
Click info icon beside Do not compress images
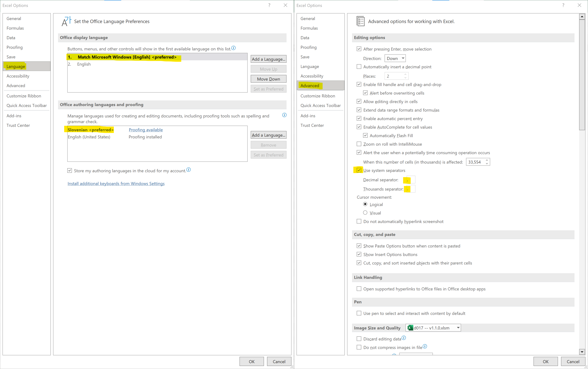coord(425,346)
